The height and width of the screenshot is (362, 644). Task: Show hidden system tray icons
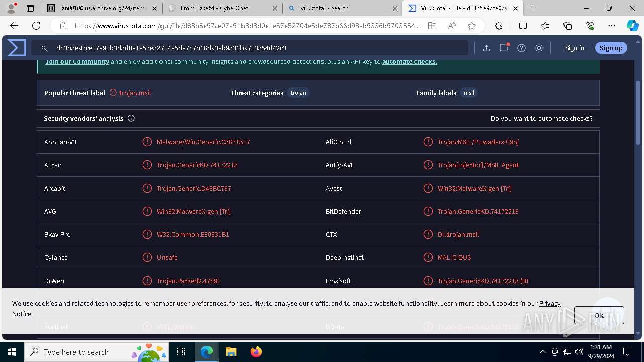point(542,352)
